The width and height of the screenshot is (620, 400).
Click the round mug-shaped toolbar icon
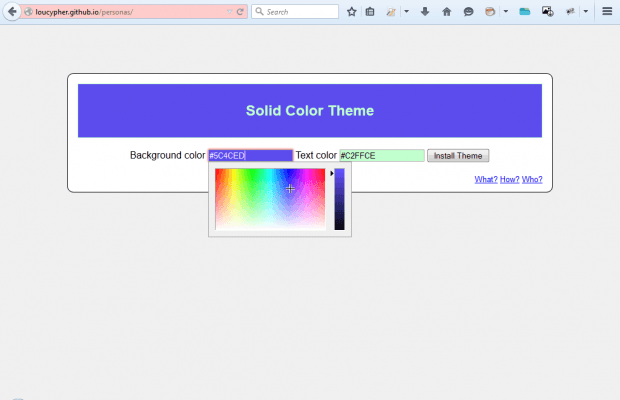490,12
